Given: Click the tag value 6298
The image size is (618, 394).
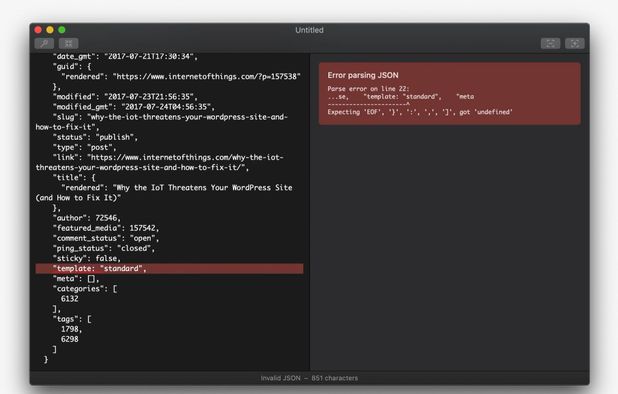Looking at the screenshot, I should 70,339.
